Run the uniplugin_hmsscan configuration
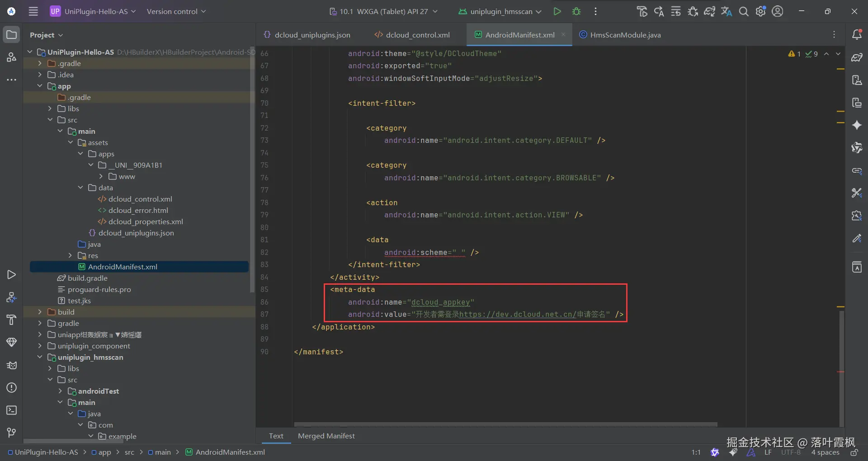Screen dimensions: 868x461 (557, 11)
